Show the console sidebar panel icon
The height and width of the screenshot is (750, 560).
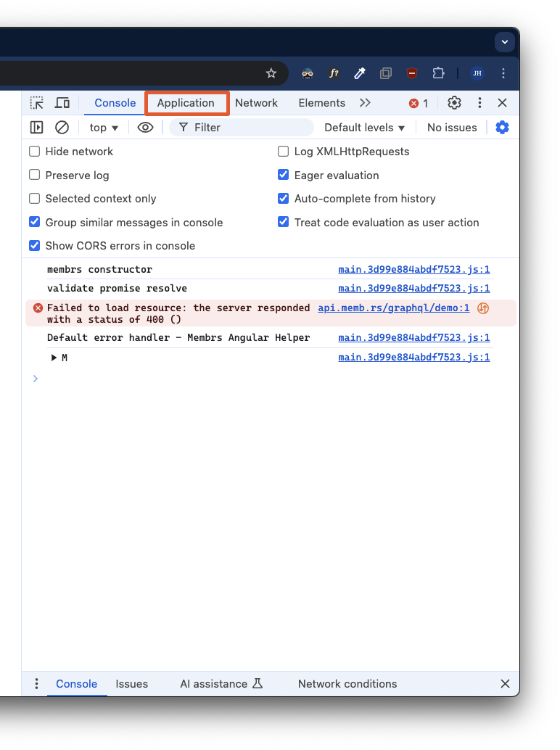(x=36, y=128)
